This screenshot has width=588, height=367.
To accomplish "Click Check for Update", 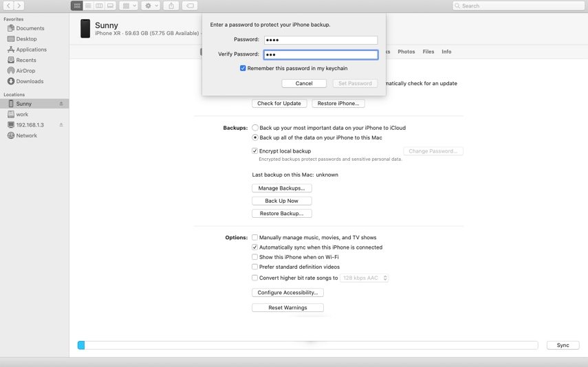I will (279, 103).
